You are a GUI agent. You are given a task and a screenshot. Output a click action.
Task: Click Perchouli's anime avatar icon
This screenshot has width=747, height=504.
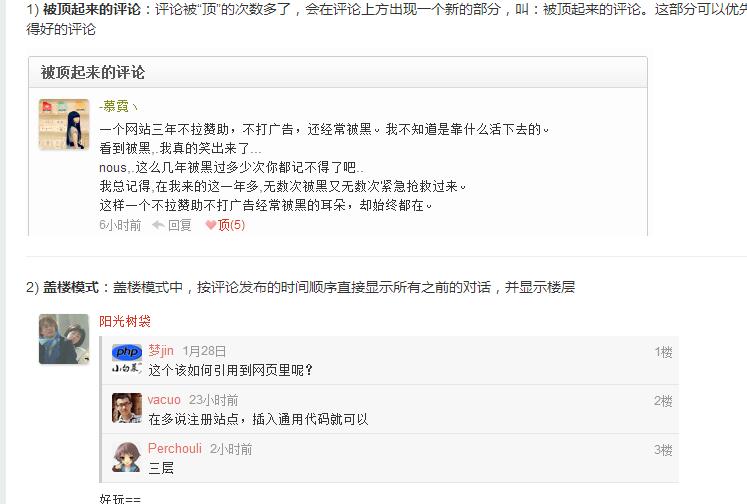coord(127,457)
